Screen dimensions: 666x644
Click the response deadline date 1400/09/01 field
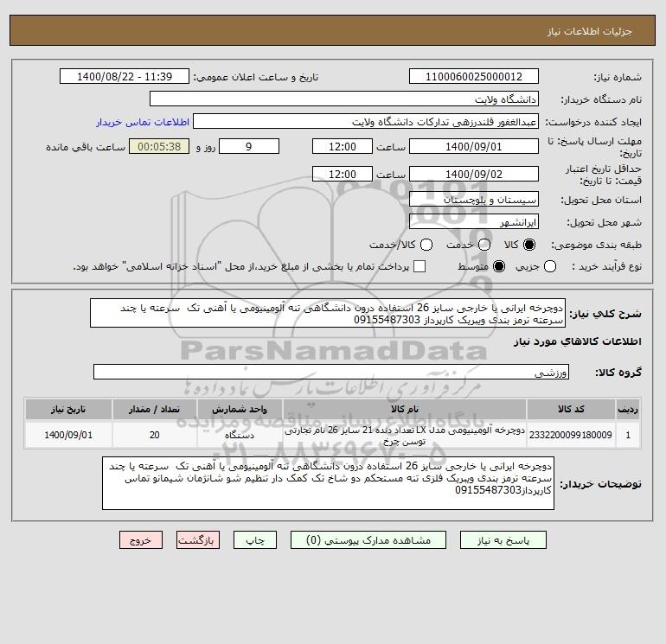tap(474, 146)
